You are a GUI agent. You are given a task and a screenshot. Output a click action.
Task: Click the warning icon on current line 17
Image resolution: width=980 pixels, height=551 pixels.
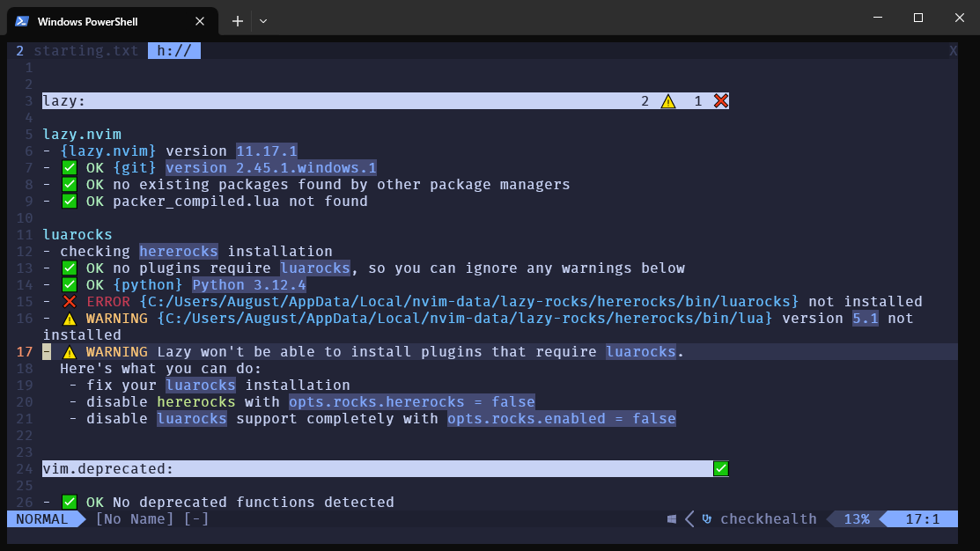click(x=70, y=352)
